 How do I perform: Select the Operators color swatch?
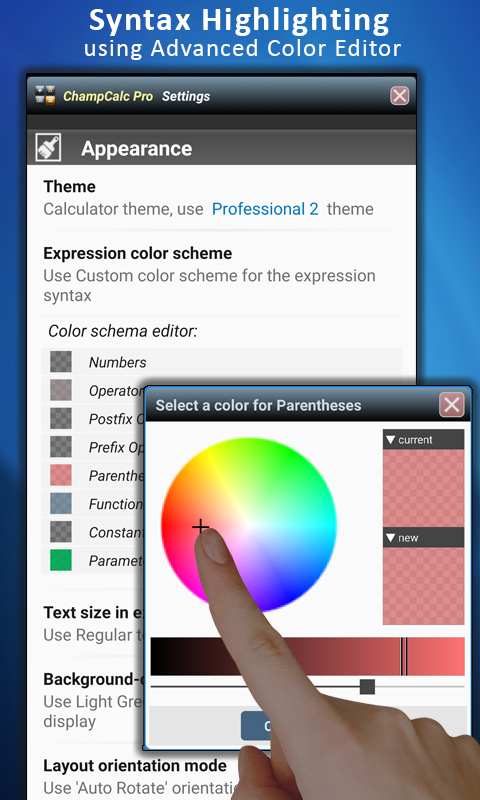[61, 390]
